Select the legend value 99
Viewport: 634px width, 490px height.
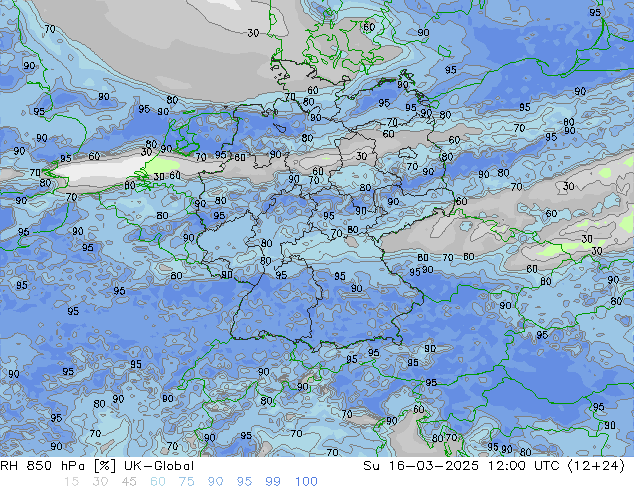tap(273, 482)
